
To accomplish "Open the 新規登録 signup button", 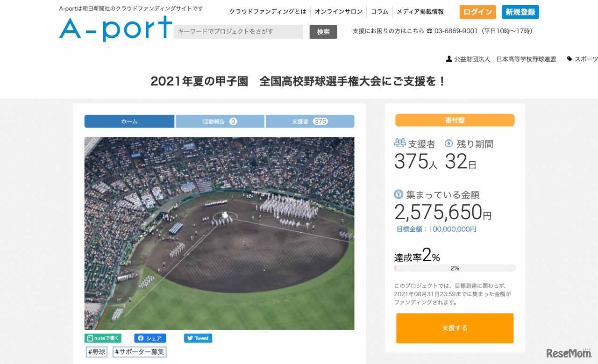I will (520, 12).
